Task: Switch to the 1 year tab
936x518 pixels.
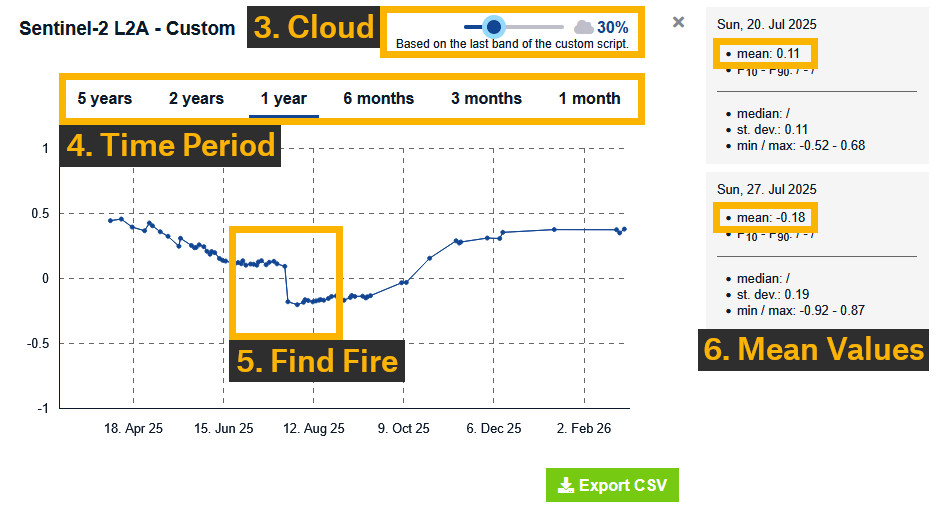Action: click(x=284, y=98)
